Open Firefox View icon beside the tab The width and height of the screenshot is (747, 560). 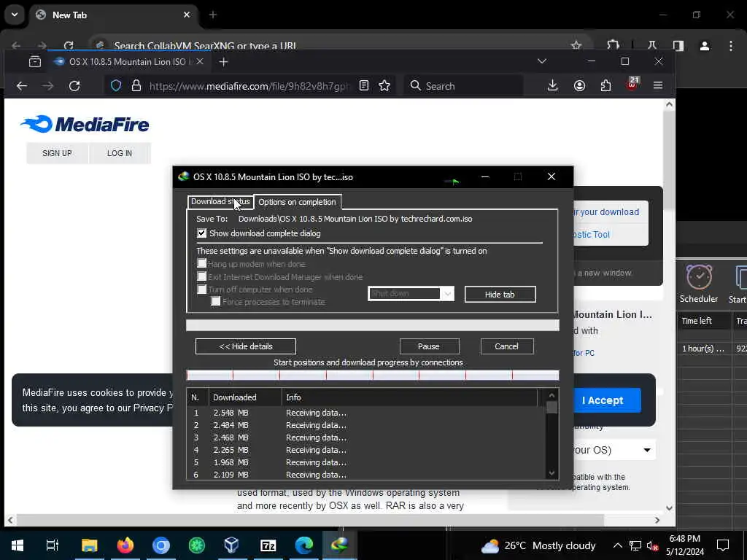[35, 61]
